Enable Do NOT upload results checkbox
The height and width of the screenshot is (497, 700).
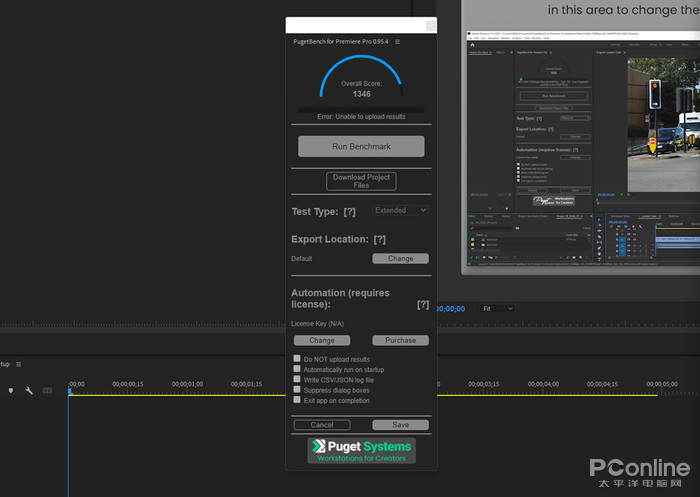click(297, 359)
